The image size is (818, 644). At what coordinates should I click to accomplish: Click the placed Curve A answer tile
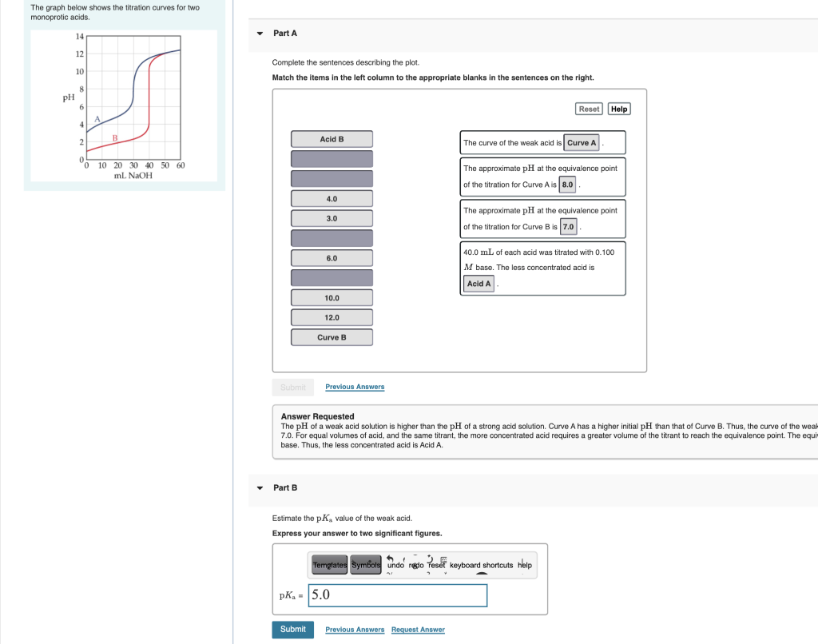[x=582, y=142]
